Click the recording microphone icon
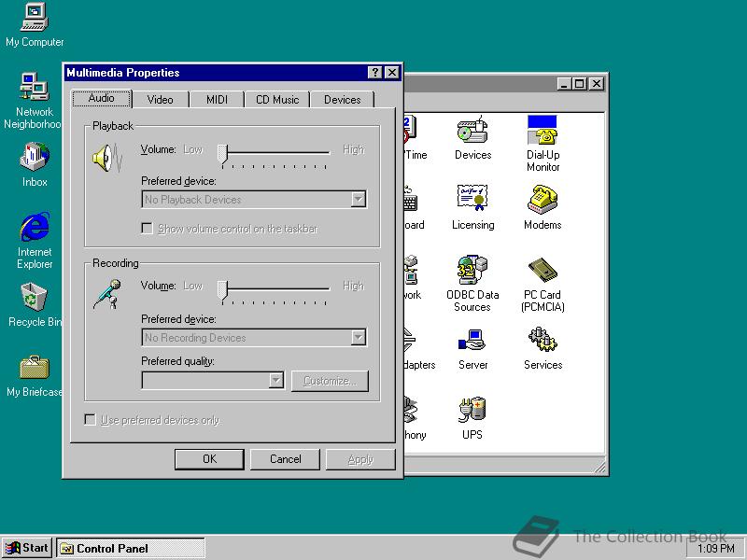 coord(107,294)
